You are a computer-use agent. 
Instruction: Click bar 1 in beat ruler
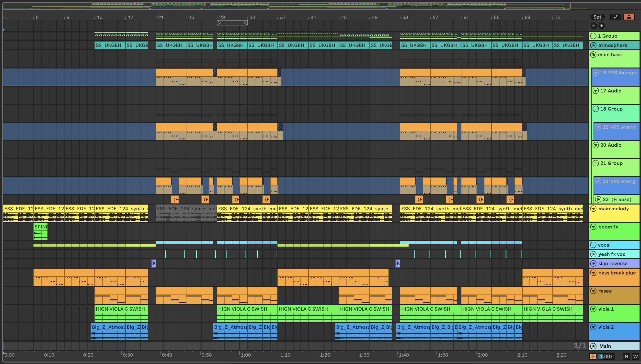point(7,17)
